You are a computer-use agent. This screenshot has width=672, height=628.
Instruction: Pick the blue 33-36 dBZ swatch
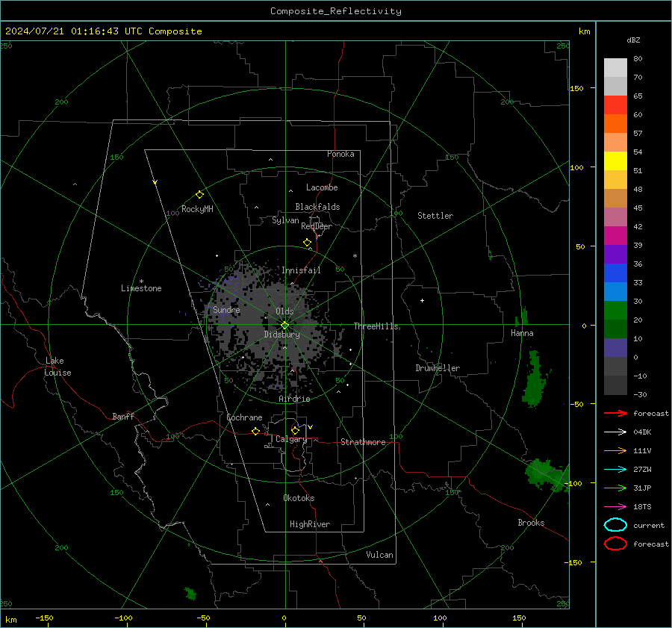coord(615,273)
